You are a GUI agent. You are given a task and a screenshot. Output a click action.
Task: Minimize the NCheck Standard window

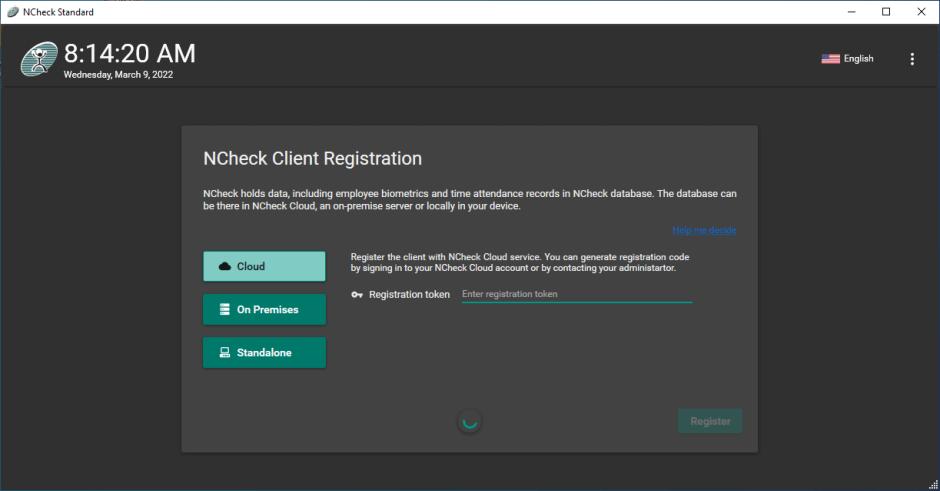pos(851,12)
